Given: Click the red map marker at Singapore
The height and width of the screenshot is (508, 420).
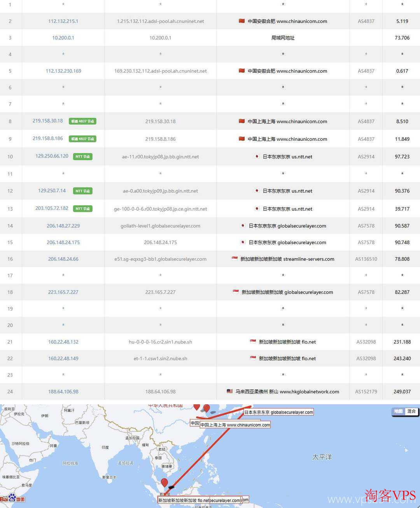Looking at the screenshot, I should [164, 482].
